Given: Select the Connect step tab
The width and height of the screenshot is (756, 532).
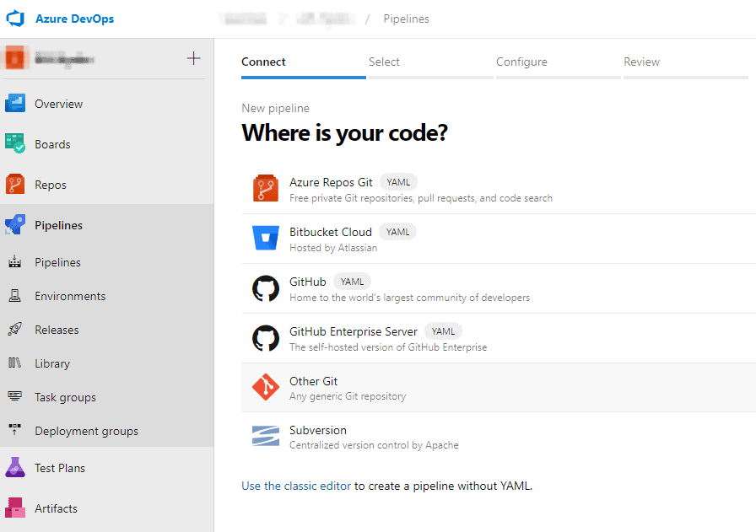Looking at the screenshot, I should click(303, 65).
